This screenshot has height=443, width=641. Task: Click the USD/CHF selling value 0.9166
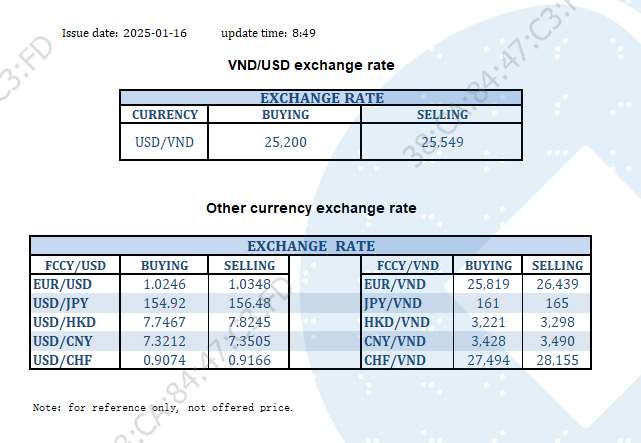click(248, 360)
